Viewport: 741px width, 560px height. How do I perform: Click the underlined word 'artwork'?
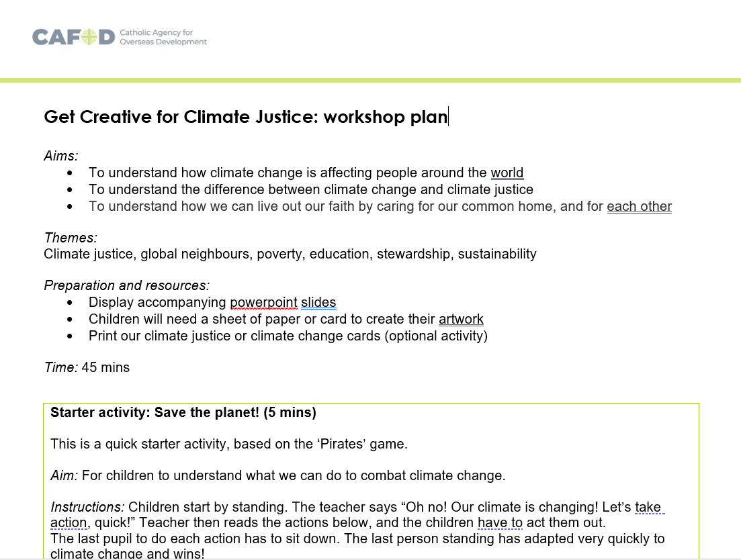click(x=462, y=319)
